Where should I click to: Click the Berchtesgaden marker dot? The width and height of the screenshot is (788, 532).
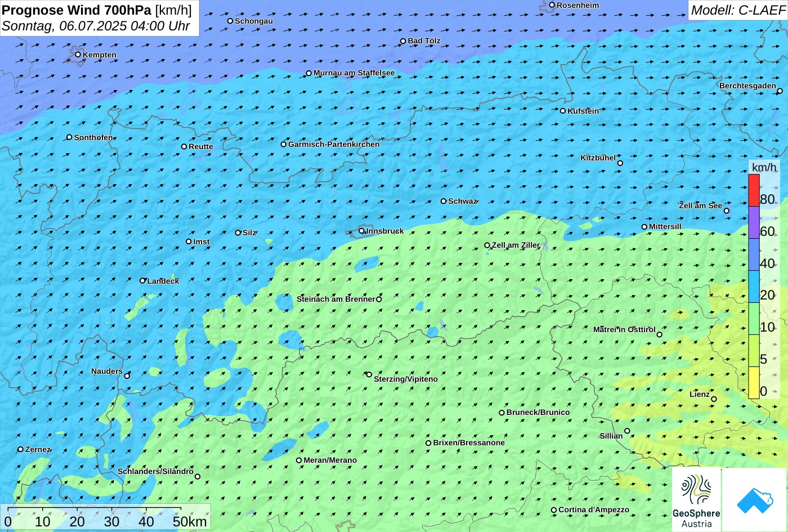[780, 91]
